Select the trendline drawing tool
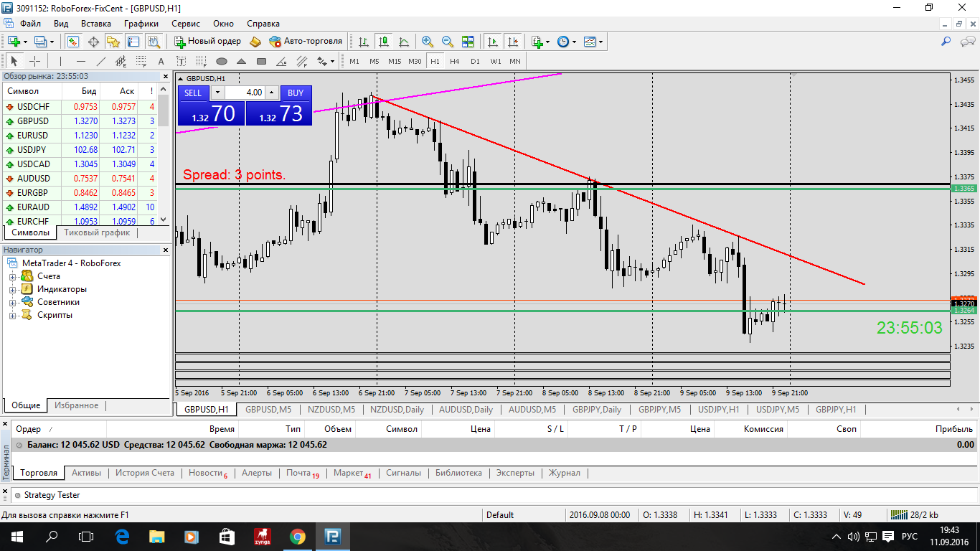Image resolution: width=980 pixels, height=551 pixels. (101, 61)
